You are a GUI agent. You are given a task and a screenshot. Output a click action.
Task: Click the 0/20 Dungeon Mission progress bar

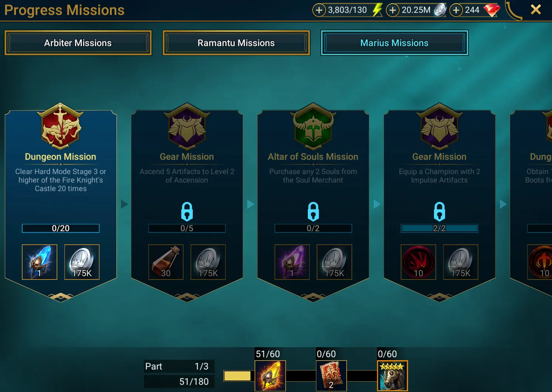(61, 228)
